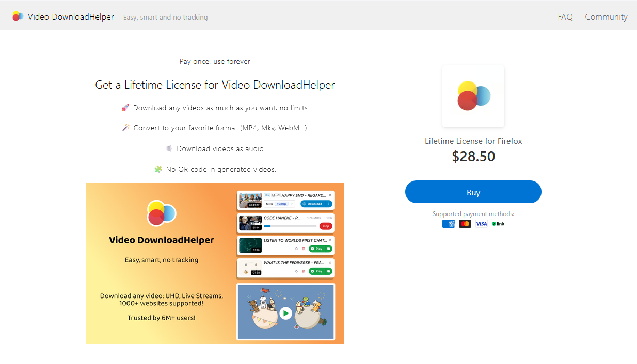
Task: Click the Trusted by 6M+ users text
Action: (x=162, y=318)
